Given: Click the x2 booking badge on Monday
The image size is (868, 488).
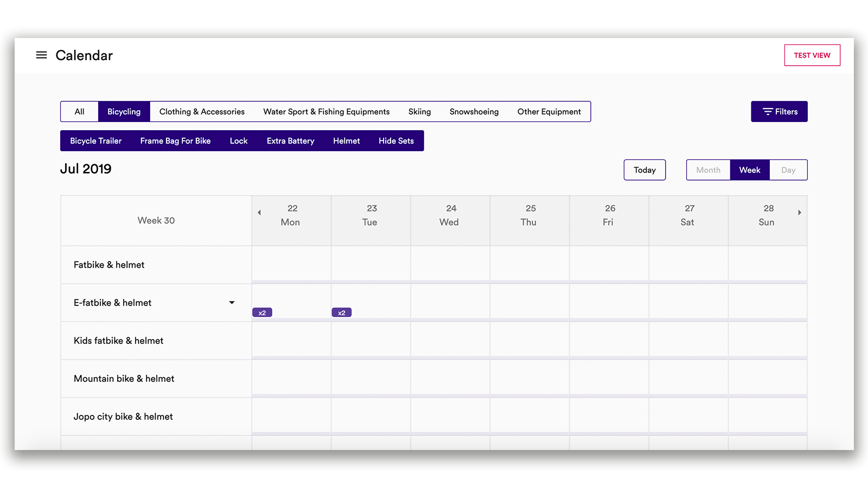Looking at the screenshot, I should pyautogui.click(x=262, y=312).
